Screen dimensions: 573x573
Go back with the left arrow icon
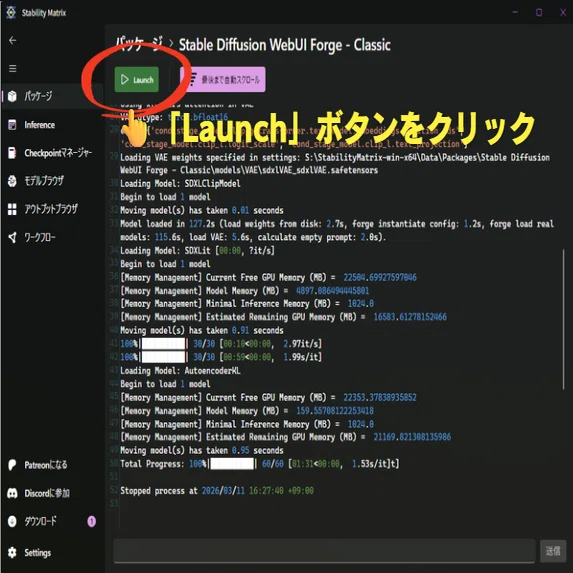[13, 40]
